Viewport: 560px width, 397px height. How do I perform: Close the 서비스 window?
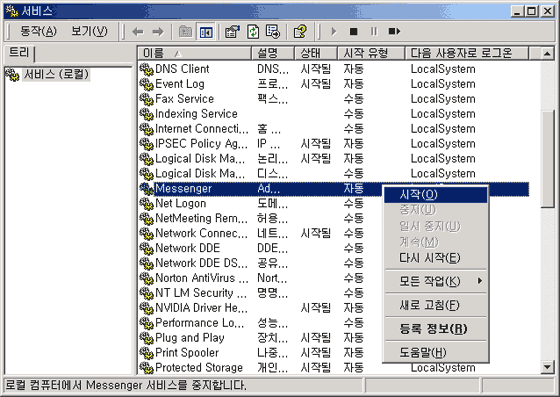(547, 11)
